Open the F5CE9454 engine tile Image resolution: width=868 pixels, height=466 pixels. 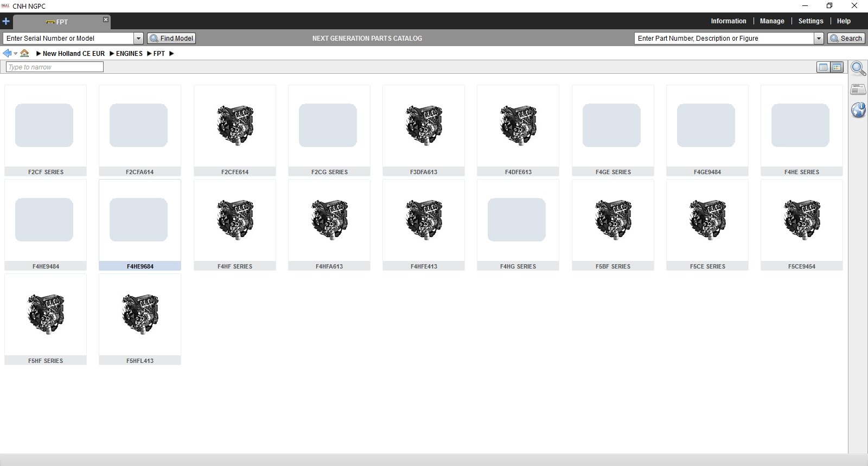click(802, 225)
